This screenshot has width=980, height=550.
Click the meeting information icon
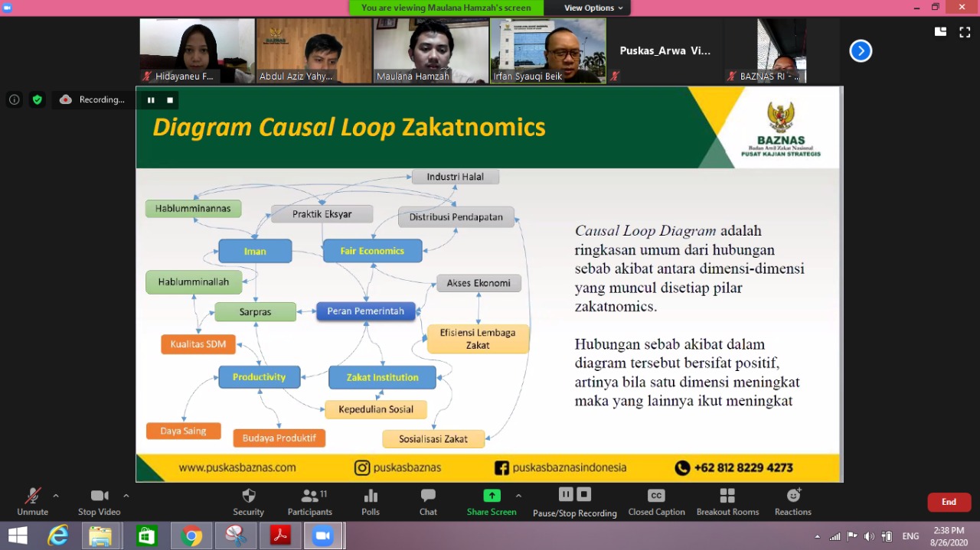tap(14, 99)
